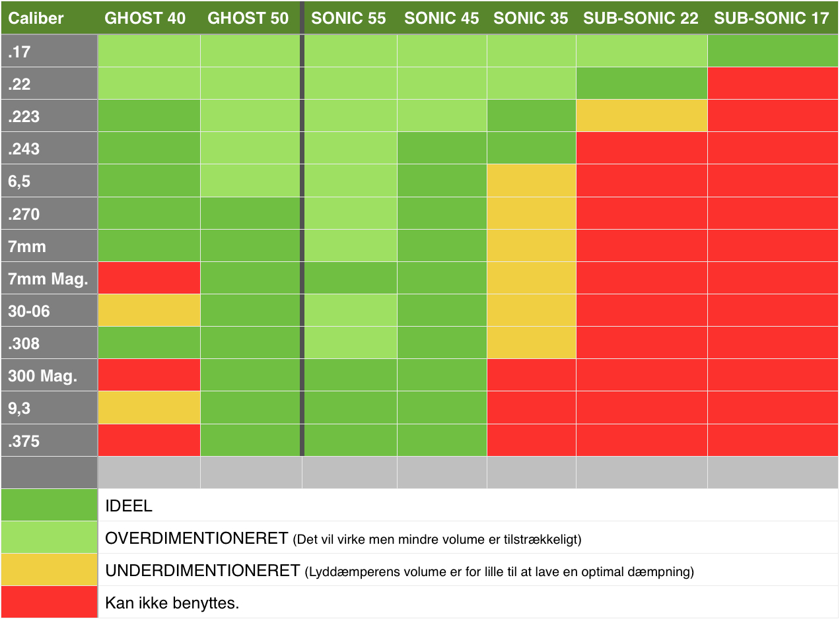Click the yellow UNDERDIMENTIONERET legend swatch
The image size is (840, 619).
click(49, 570)
